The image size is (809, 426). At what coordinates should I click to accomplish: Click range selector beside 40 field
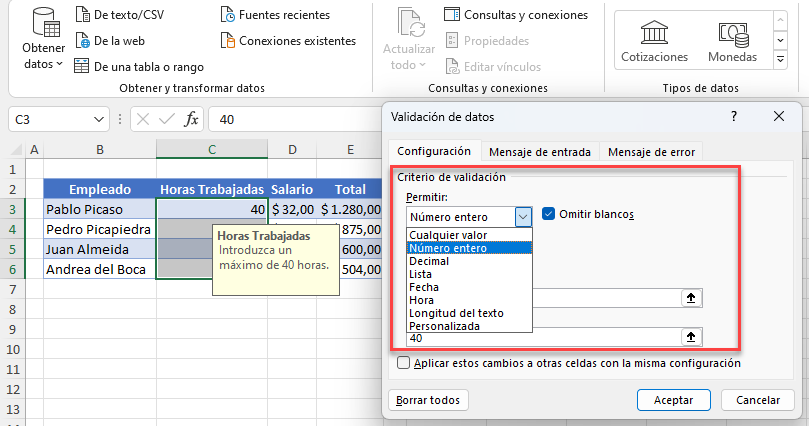click(x=691, y=337)
